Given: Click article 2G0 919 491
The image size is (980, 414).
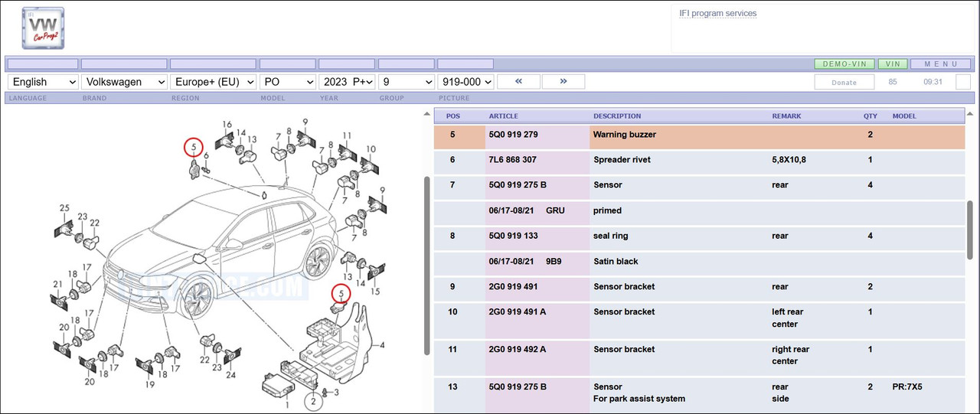Looking at the screenshot, I should click(513, 286).
